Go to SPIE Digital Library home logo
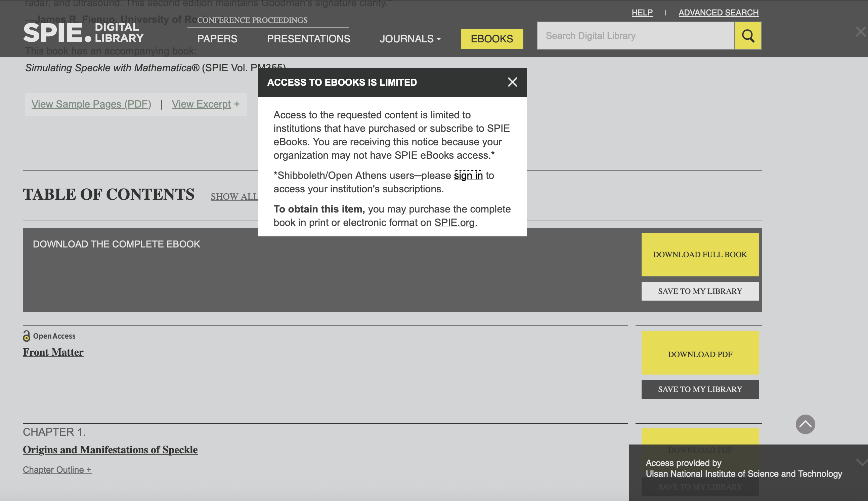This screenshot has width=868, height=501. click(x=84, y=33)
